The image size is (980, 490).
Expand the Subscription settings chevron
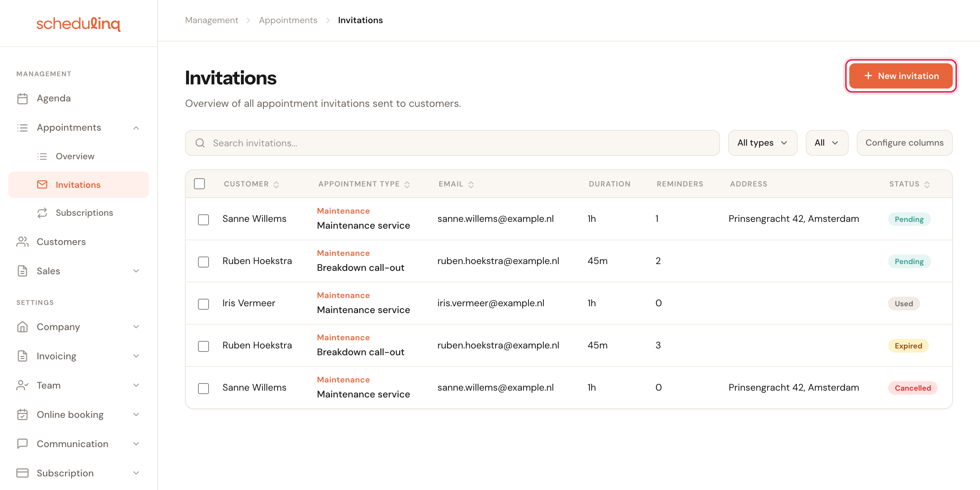136,473
